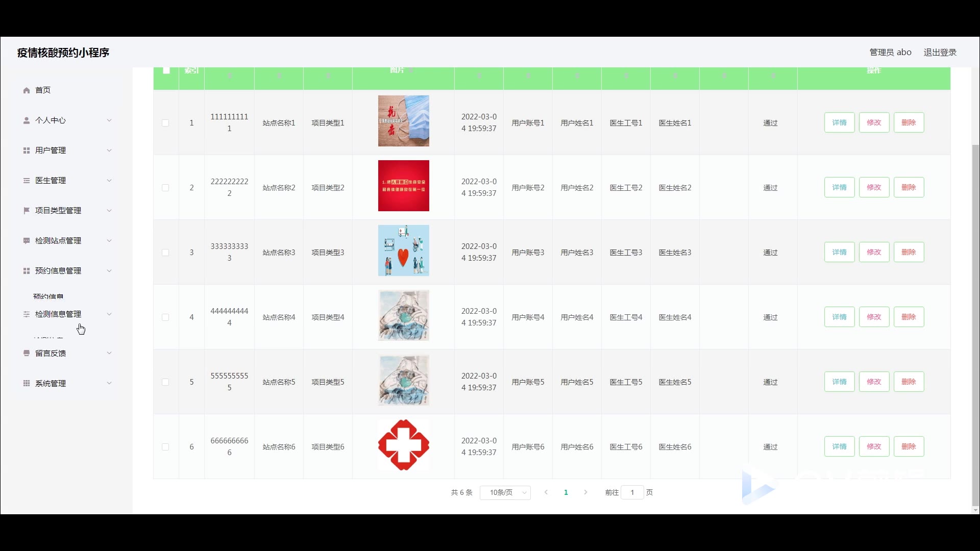Tick the checkbox for row 4
Image resolution: width=980 pixels, height=551 pixels.
[165, 317]
